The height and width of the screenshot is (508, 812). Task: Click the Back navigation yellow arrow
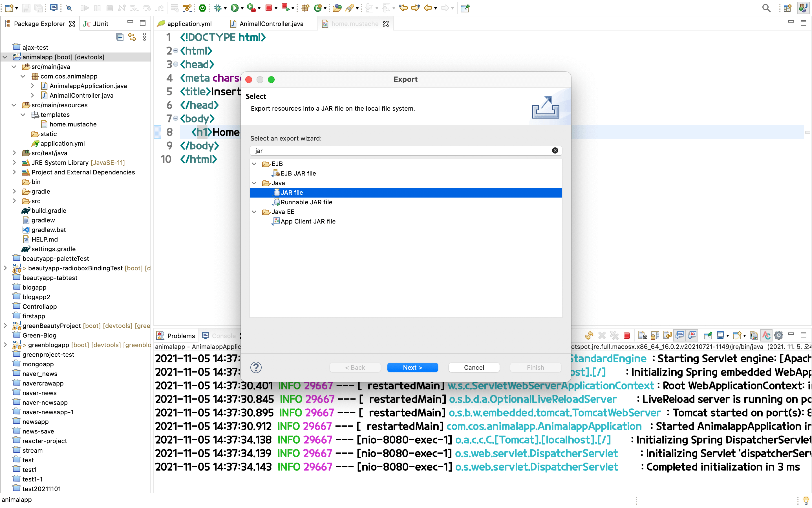point(428,8)
